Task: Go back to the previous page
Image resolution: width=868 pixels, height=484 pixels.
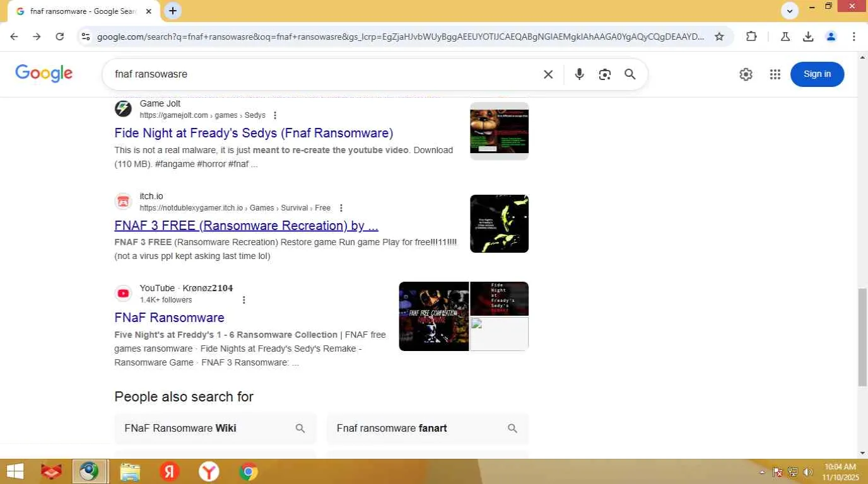Action: [14, 37]
